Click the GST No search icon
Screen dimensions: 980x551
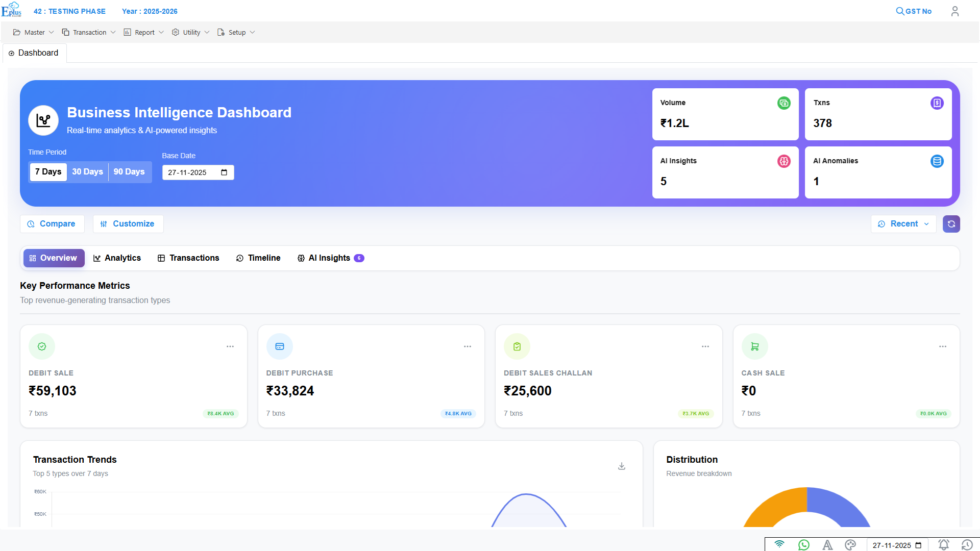point(900,11)
